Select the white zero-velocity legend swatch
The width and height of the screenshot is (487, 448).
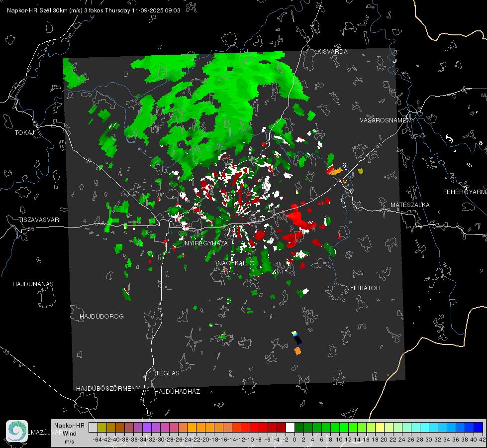[x=290, y=428]
